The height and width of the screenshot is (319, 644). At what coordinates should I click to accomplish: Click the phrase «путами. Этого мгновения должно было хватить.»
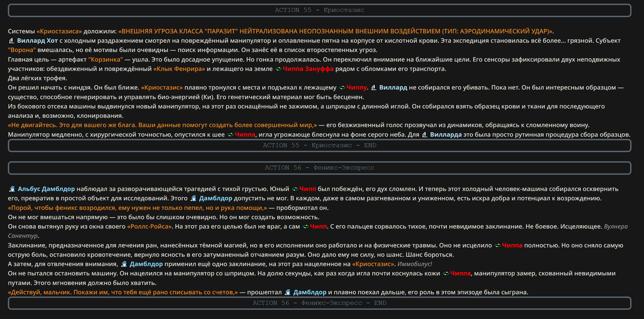(x=82, y=283)
